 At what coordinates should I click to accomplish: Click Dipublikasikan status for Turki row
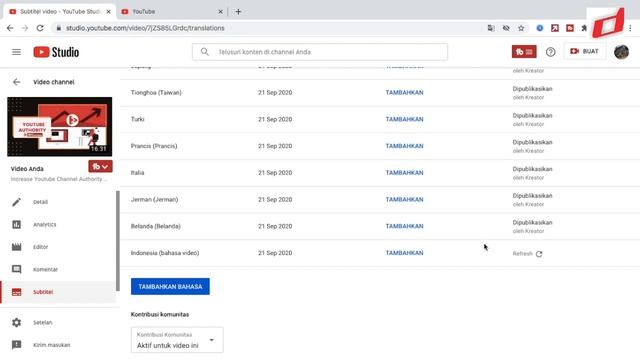pos(532,116)
